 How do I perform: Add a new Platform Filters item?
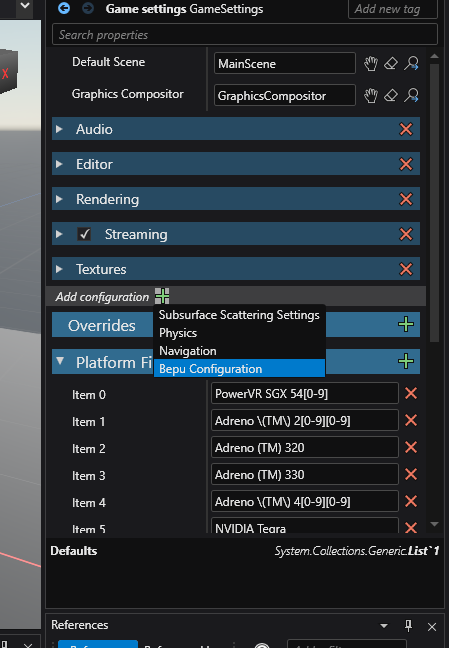(x=406, y=361)
